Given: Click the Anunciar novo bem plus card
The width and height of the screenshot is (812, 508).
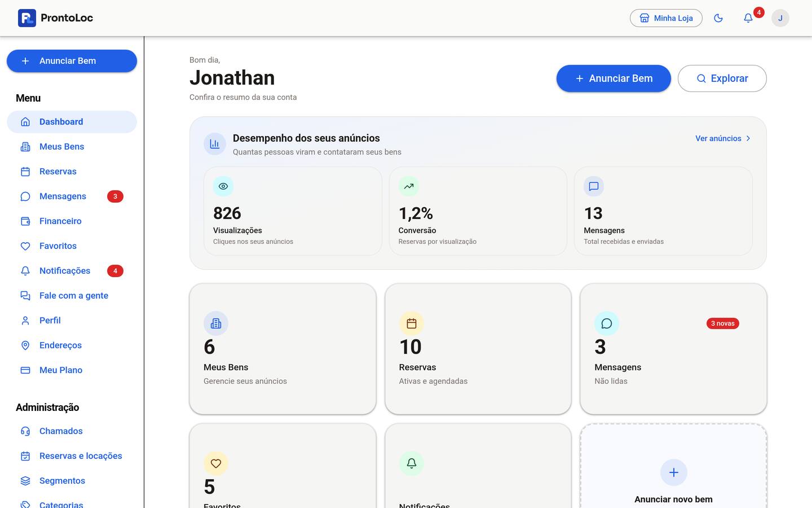Looking at the screenshot, I should pyautogui.click(x=673, y=466).
